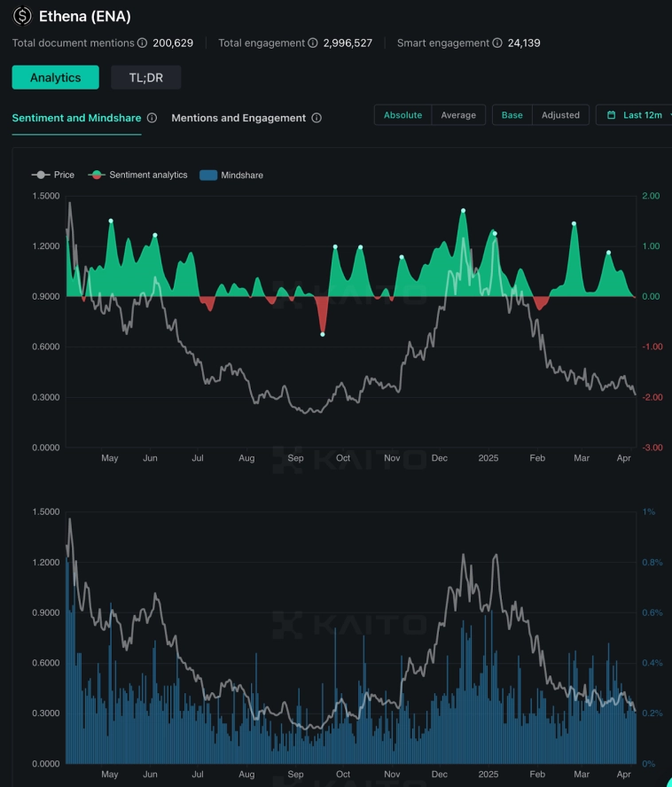Open the info icon next to Mentions and Engagement
The image size is (672, 787).
click(x=316, y=118)
